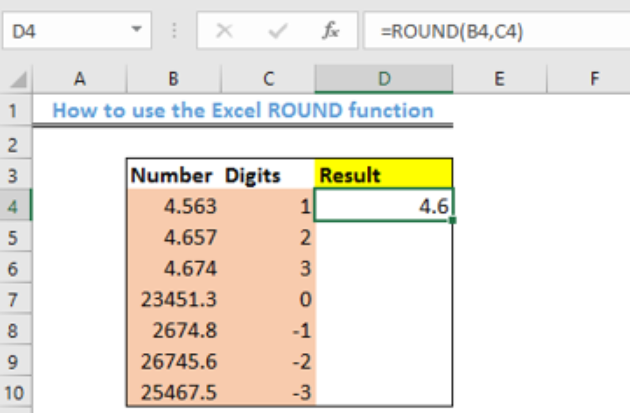Click the 'Digits' header cell
This screenshot has width=630, height=415.
point(268,174)
